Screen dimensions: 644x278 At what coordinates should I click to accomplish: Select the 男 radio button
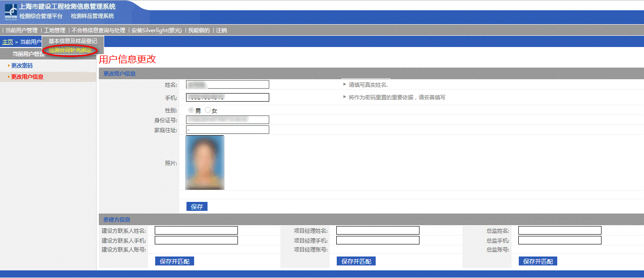[x=191, y=110]
